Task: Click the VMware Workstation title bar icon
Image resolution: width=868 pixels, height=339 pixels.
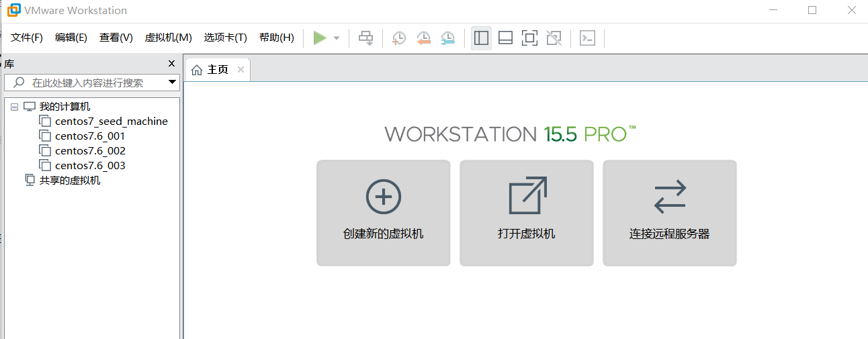Action: tap(13, 10)
